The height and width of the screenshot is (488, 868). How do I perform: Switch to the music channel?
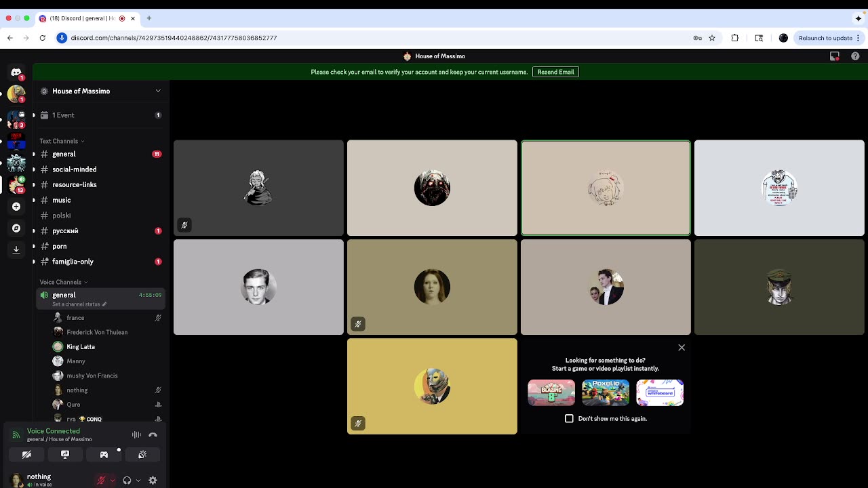[100, 200]
